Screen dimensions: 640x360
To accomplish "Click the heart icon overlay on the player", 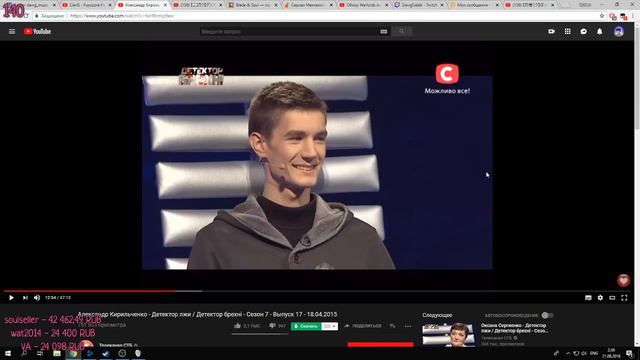I will tap(623, 280).
